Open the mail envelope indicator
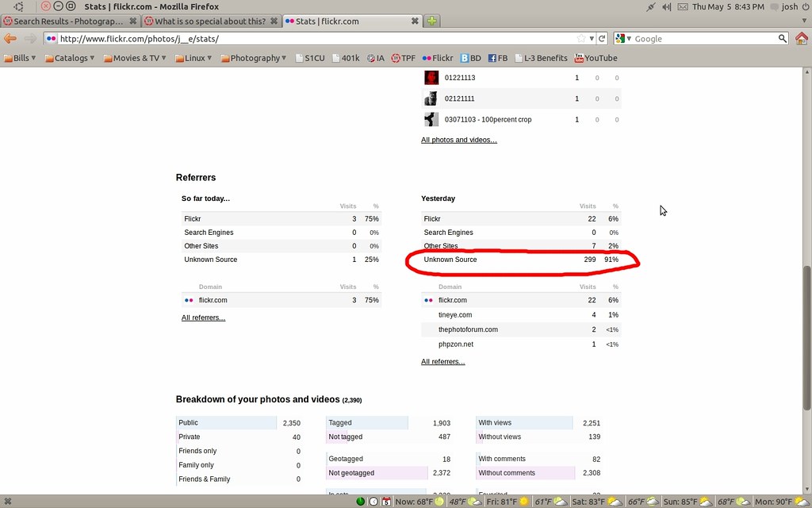 [x=683, y=6]
